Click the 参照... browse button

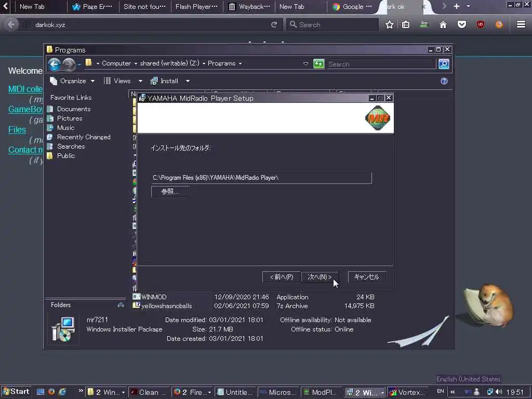click(170, 192)
